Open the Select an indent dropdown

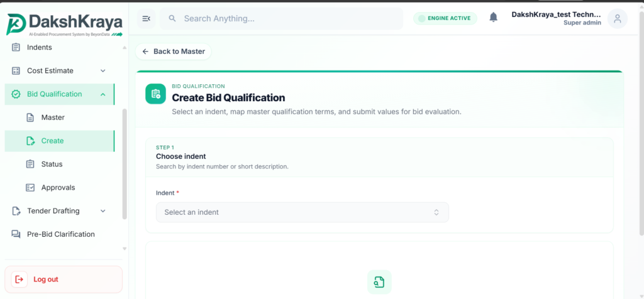(x=303, y=212)
